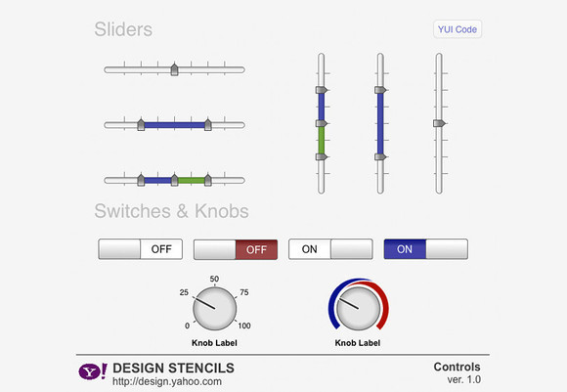
Task: Click the green segment of the vertical slider
Action: (322, 140)
